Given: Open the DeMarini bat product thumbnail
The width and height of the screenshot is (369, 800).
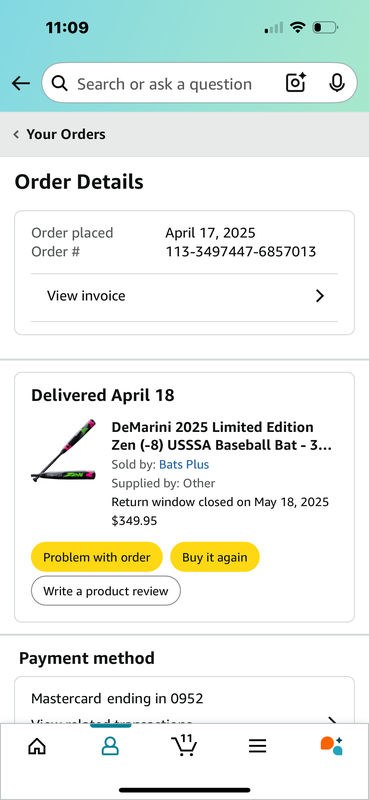Looking at the screenshot, I should 64,451.
